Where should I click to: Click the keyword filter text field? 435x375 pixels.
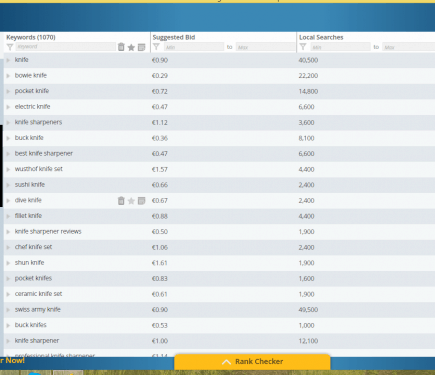[66, 47]
